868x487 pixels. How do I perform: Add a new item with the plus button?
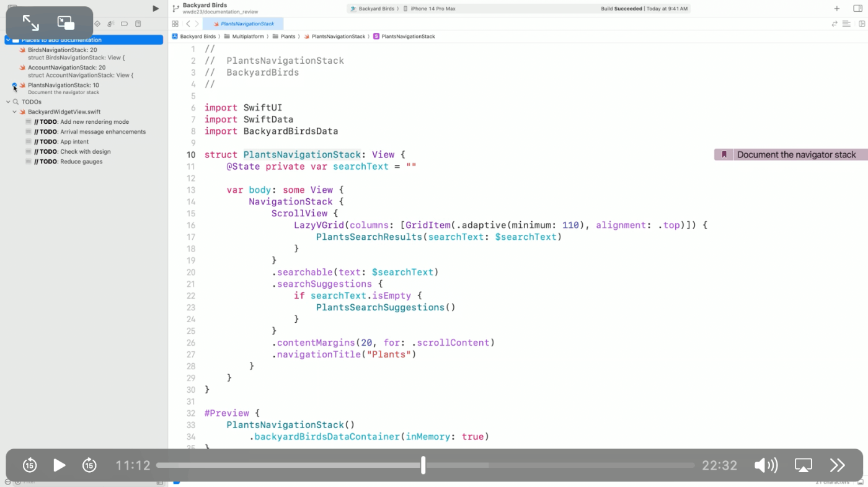(837, 9)
